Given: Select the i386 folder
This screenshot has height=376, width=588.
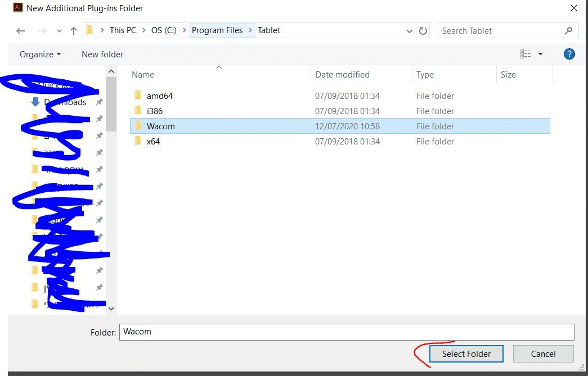Looking at the screenshot, I should coord(155,111).
